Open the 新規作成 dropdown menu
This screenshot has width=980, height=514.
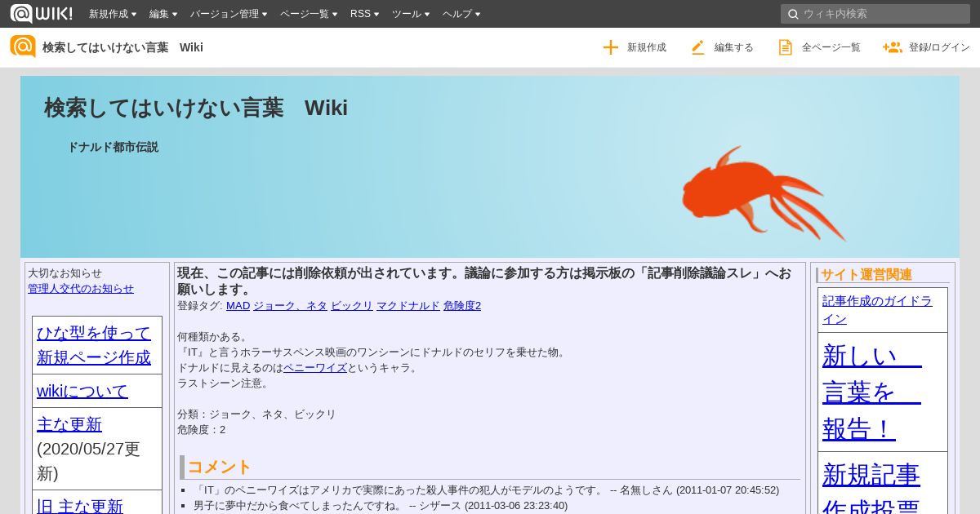coord(114,14)
